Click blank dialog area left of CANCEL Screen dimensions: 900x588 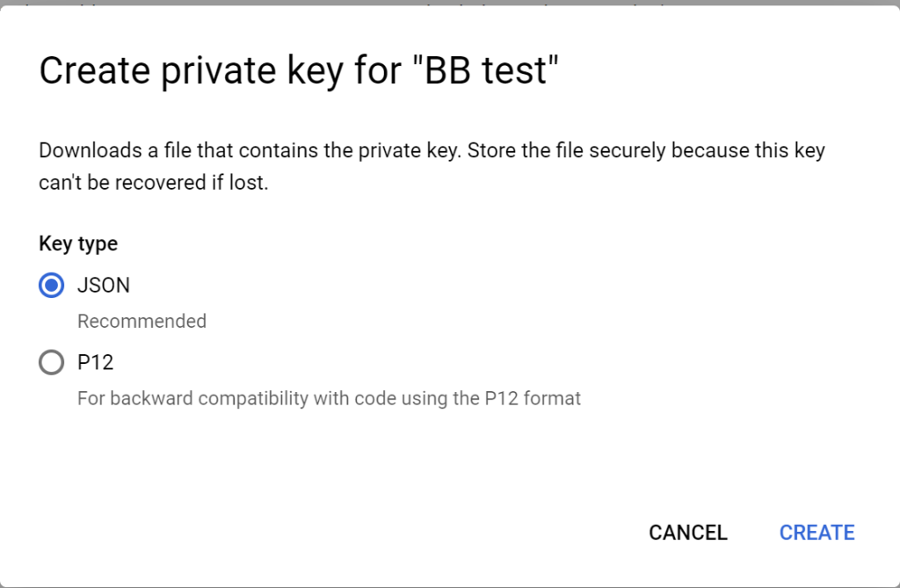pos(345,533)
